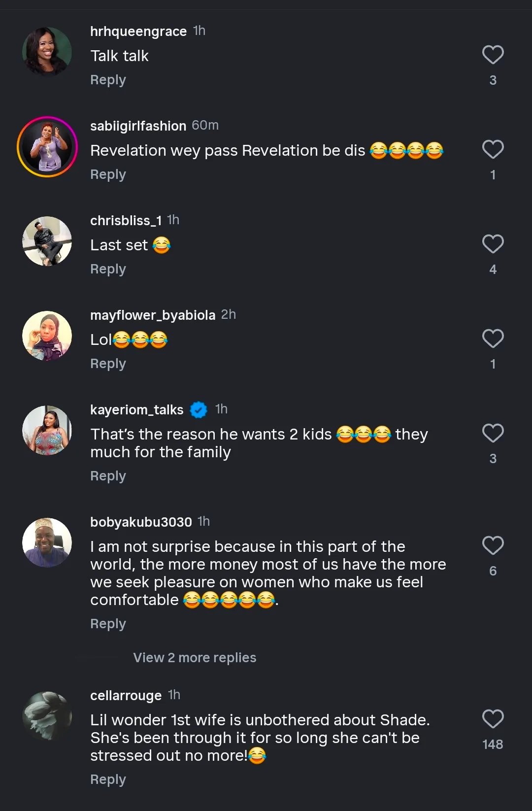Tap heart on bobyakubu3030's comment
This screenshot has height=811, width=532.
click(x=493, y=545)
